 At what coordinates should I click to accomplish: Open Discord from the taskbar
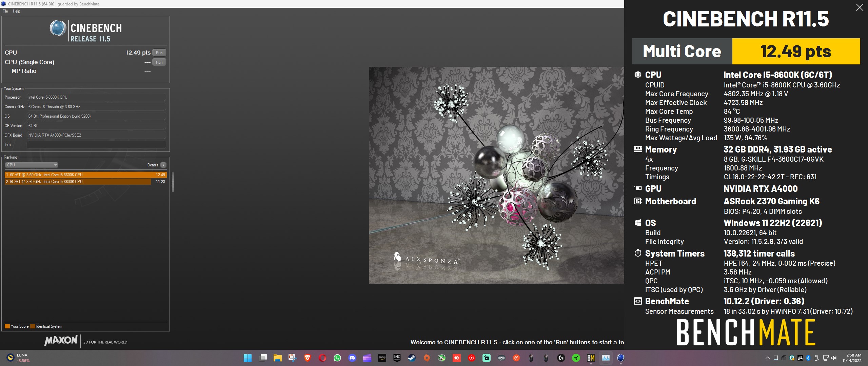pos(352,358)
